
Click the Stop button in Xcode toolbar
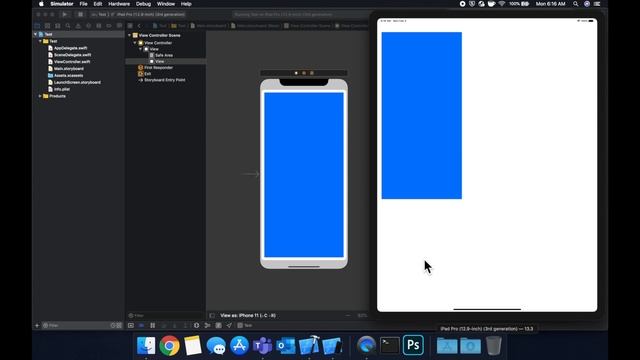point(80,14)
